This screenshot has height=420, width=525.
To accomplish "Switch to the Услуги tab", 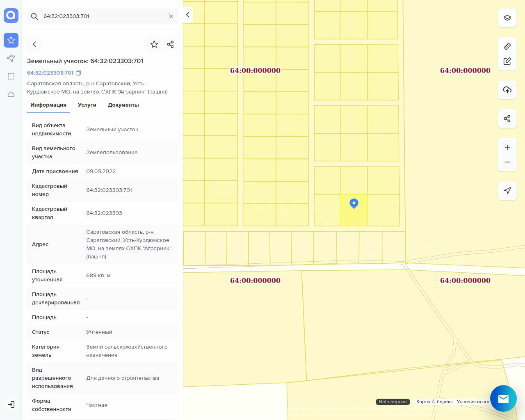I will pos(87,105).
